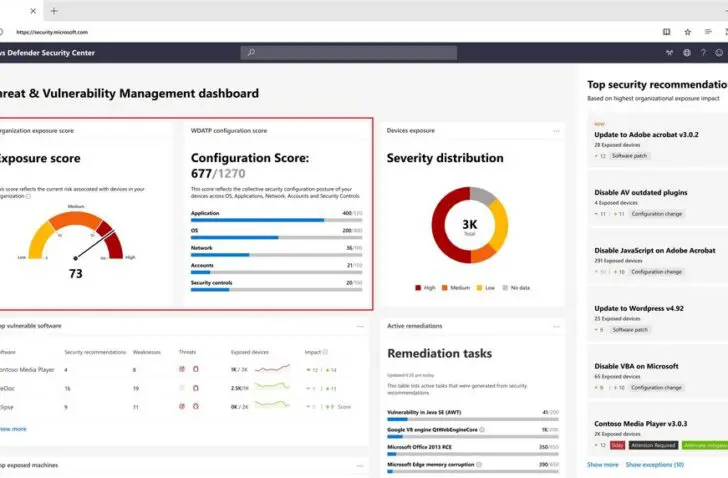Open feedback smiley icon in header
This screenshot has width=728, height=478.
719,52
